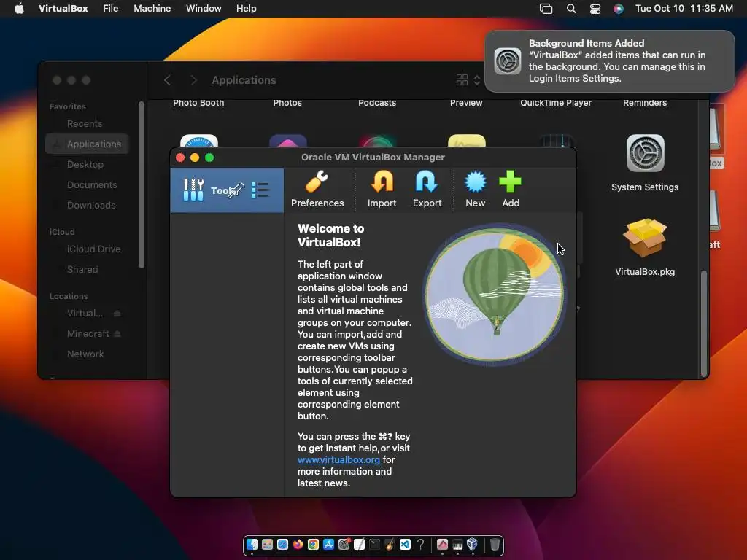This screenshot has width=747, height=560.
Task: Select VirtualBox.pkg in Finder window
Action: [x=645, y=248]
